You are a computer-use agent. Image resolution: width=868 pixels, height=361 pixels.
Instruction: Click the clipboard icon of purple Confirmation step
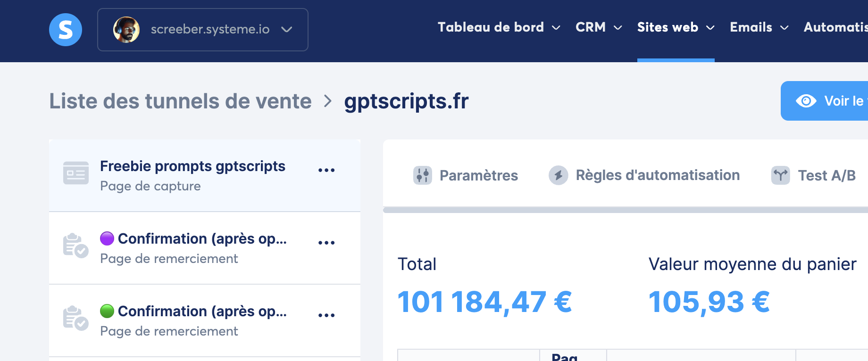(x=75, y=246)
